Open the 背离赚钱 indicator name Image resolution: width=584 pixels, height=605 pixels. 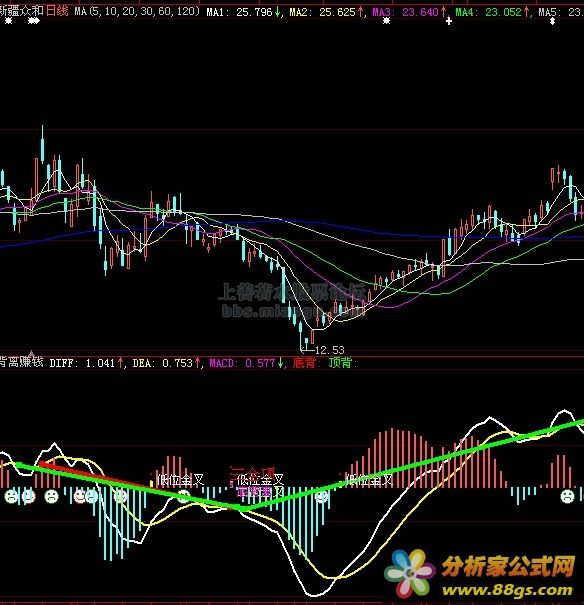tap(21, 362)
